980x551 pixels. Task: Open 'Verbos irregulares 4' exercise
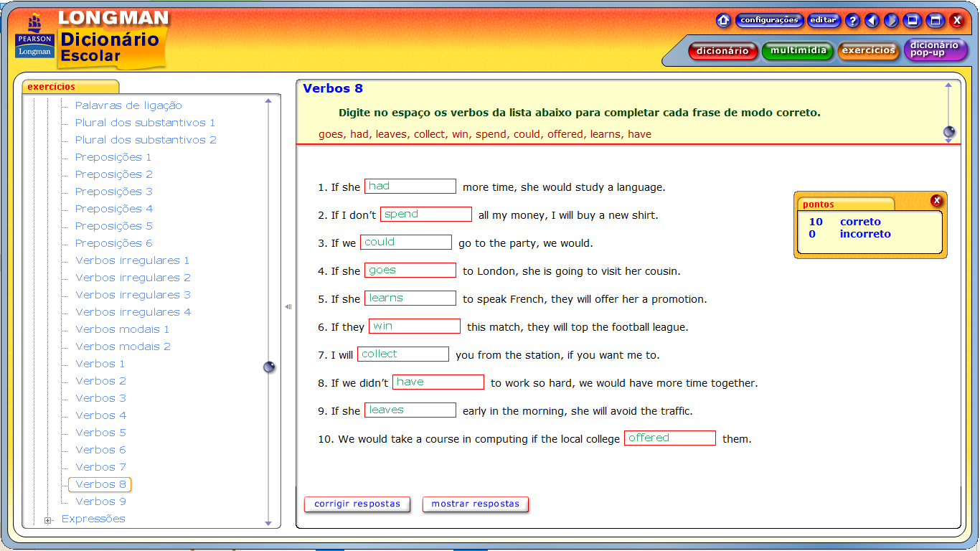point(133,312)
